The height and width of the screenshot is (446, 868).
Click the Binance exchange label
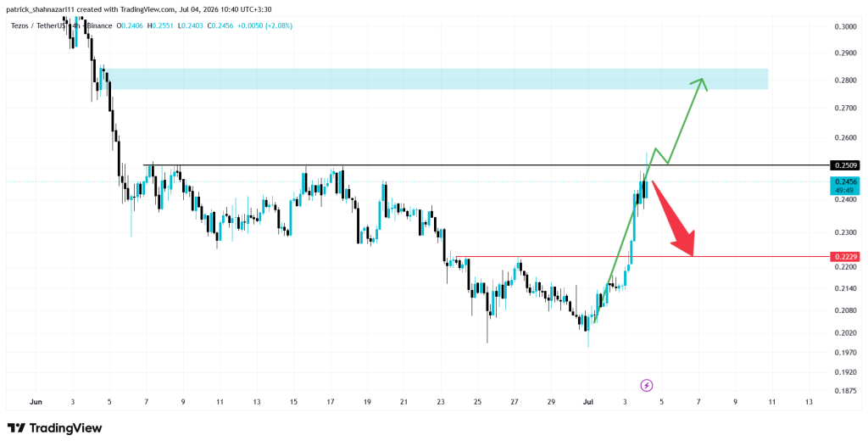pyautogui.click(x=100, y=26)
